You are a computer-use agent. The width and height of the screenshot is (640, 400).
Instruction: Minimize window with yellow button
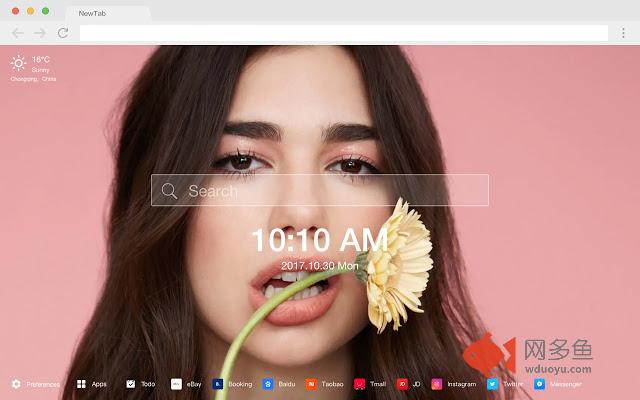point(31,11)
